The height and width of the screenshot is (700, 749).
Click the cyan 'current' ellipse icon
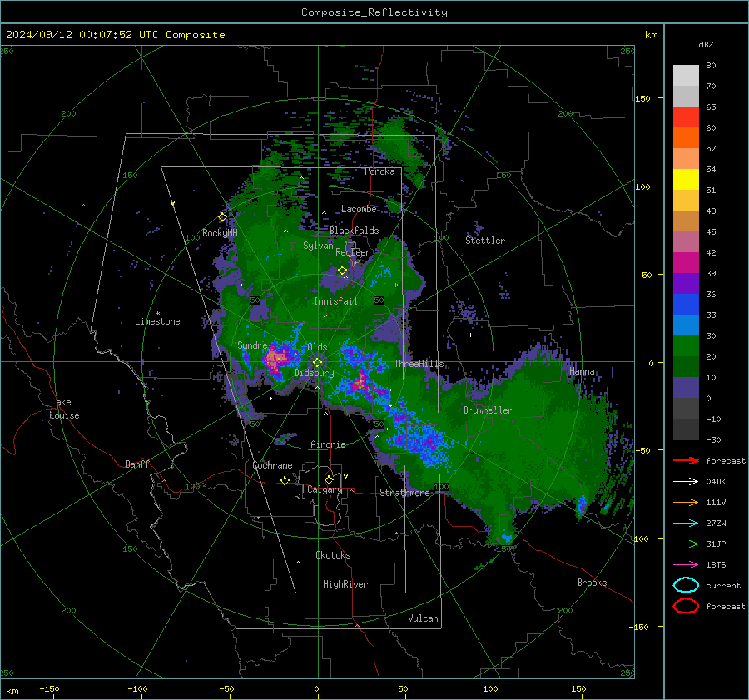click(686, 585)
